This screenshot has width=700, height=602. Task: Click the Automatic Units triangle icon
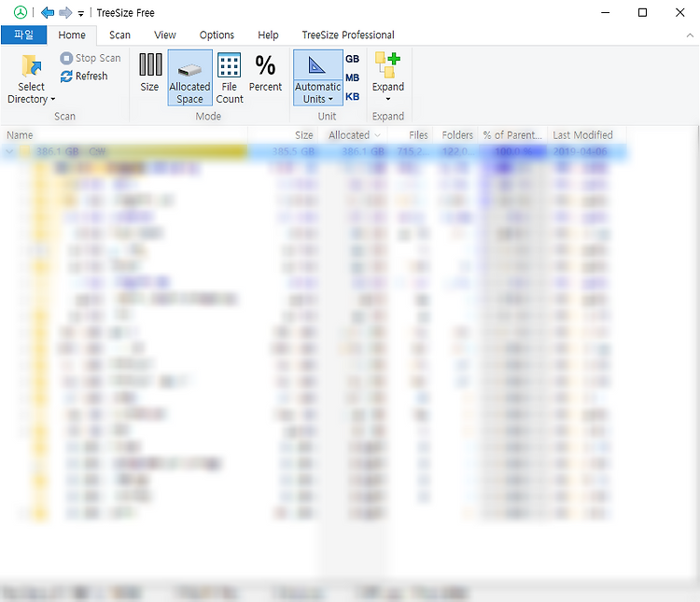317,66
